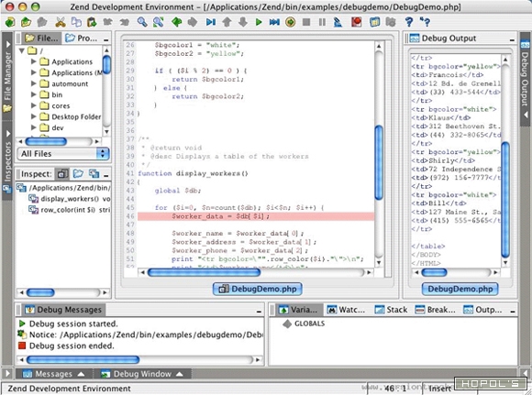Click the blue Step Over icon
This screenshot has width=532, height=395.
coord(211,22)
